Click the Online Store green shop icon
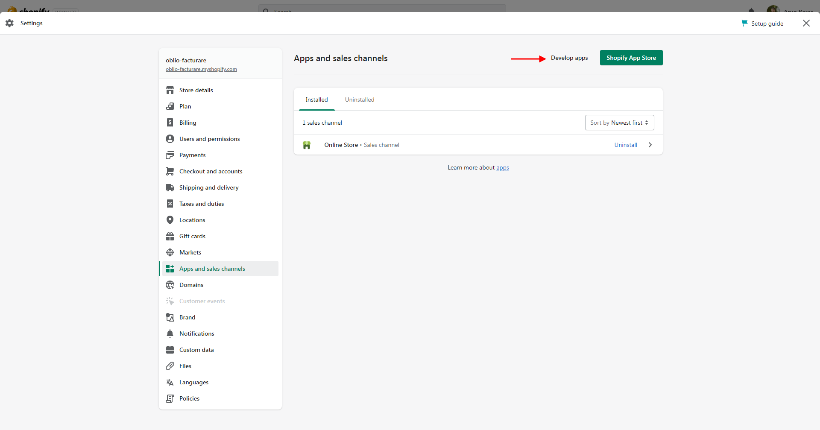This screenshot has width=820, height=430. (x=307, y=145)
